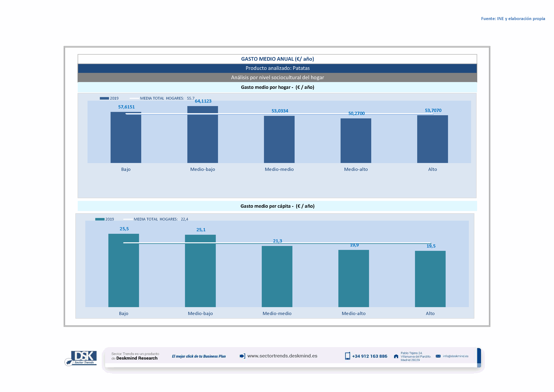Image resolution: width=554 pixels, height=392 pixels.
Task: Click the teal 2019 legend swatch
Action: coord(100,219)
